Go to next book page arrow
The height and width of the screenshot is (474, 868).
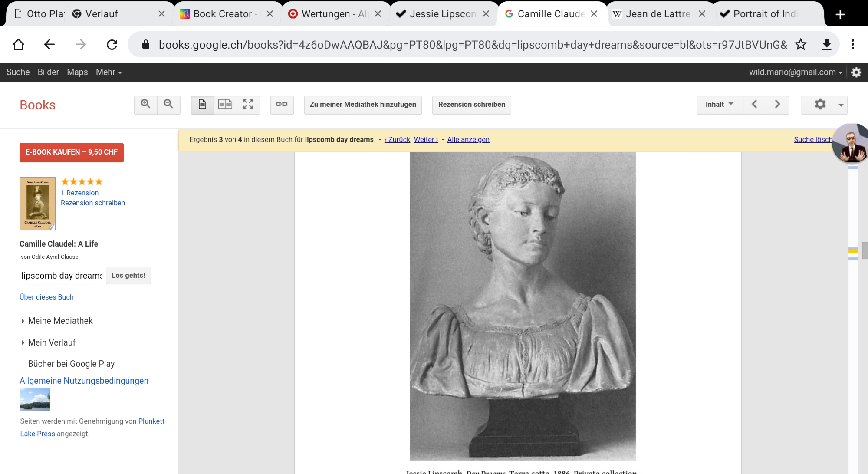click(777, 104)
